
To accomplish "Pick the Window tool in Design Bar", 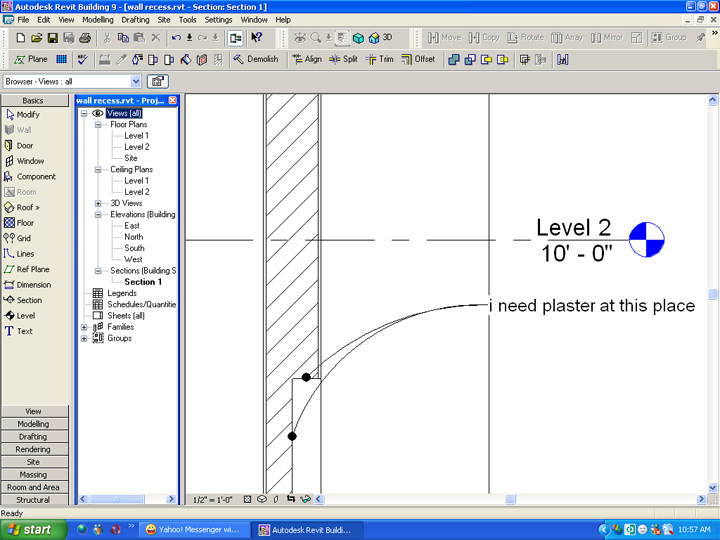I will click(29, 161).
